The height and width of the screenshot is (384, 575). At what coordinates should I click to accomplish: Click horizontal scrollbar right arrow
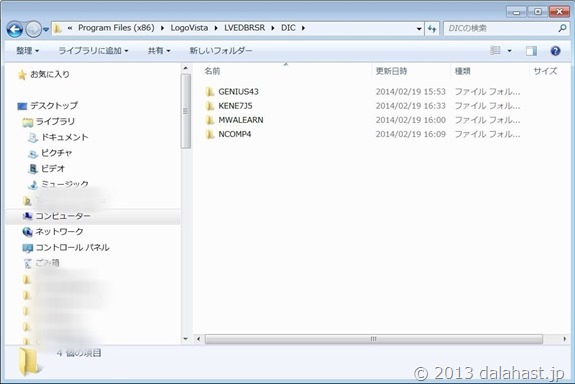(x=564, y=339)
